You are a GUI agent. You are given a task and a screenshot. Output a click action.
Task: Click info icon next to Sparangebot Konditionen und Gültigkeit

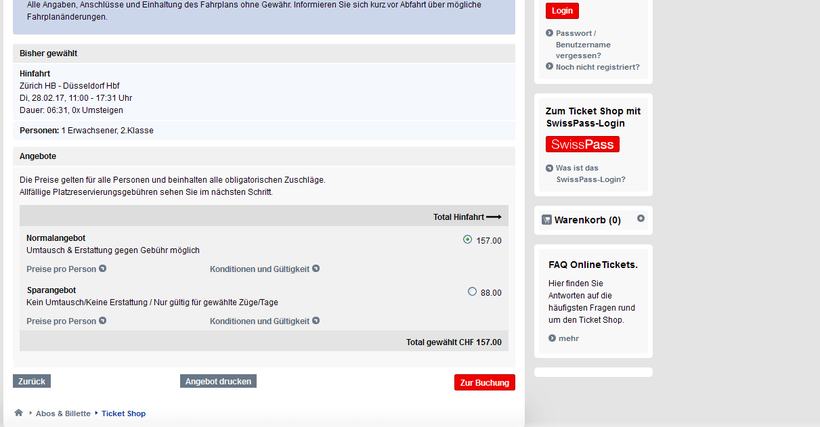pyautogui.click(x=316, y=321)
